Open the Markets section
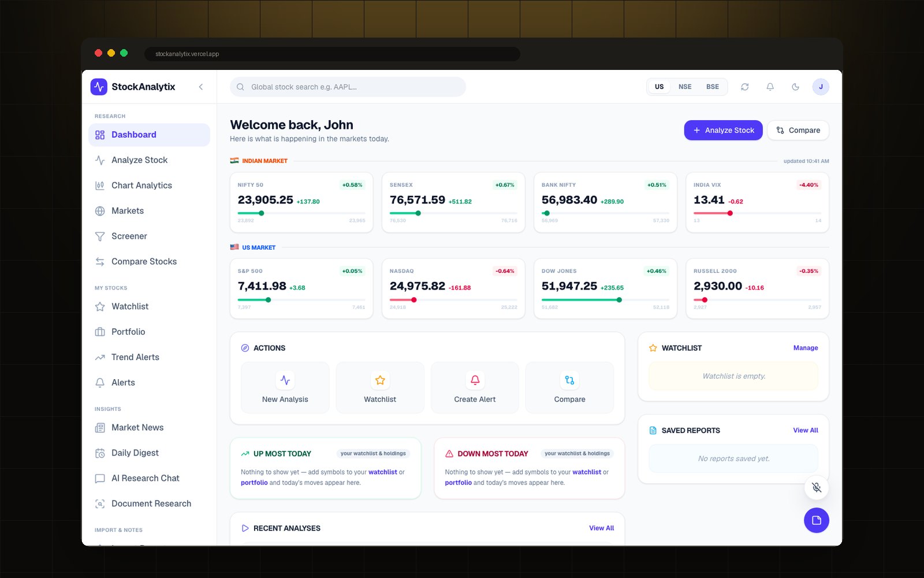 pos(149,211)
